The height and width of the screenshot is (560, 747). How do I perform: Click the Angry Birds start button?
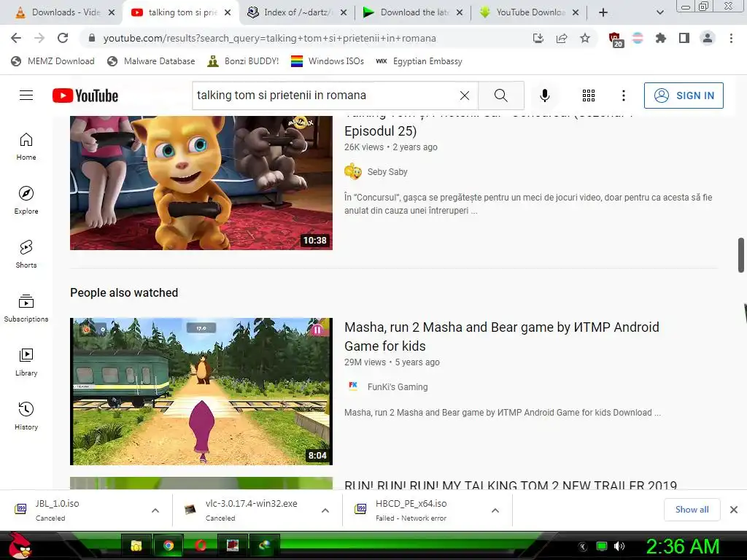19,545
